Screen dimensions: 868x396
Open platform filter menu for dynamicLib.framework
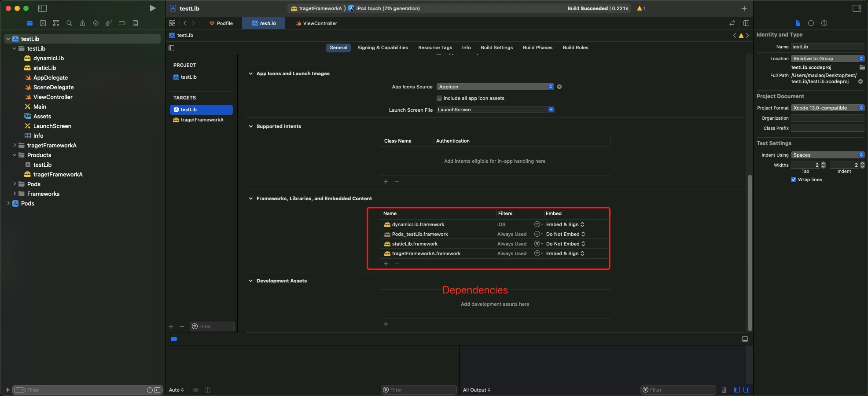538,224
